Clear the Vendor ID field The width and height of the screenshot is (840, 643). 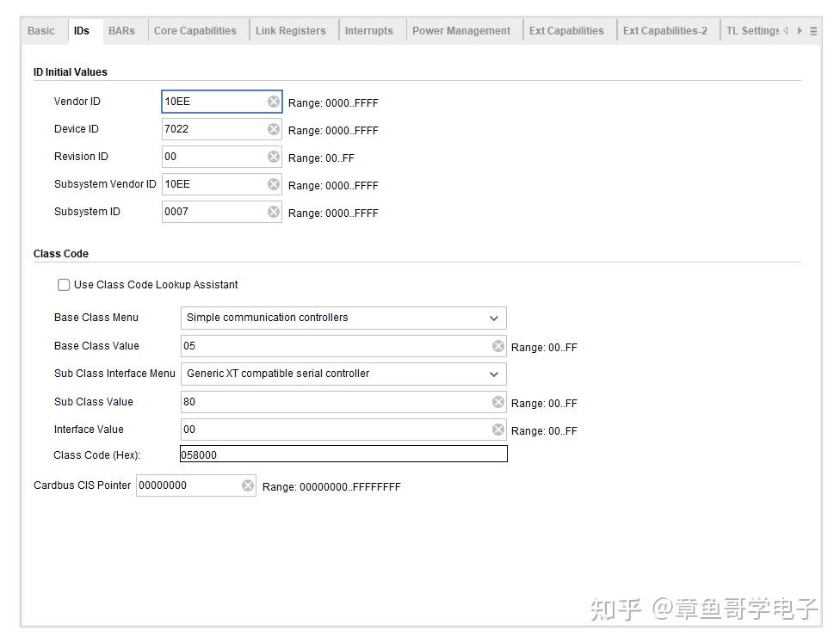click(274, 102)
